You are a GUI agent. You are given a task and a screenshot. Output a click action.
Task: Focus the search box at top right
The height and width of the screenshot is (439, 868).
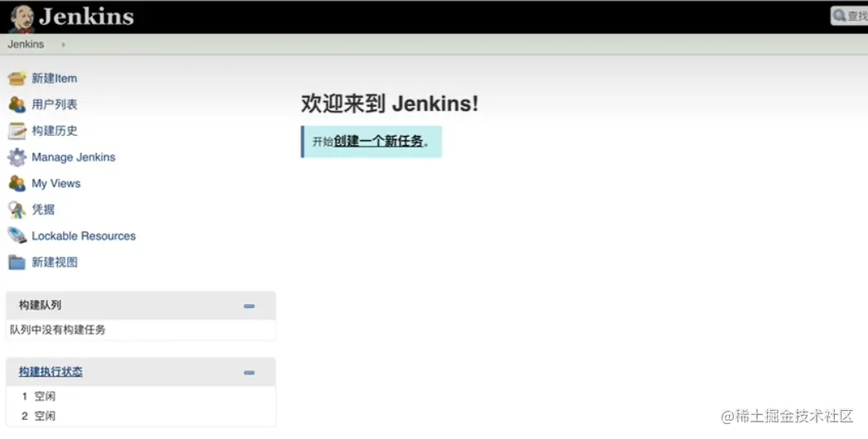[x=850, y=16]
